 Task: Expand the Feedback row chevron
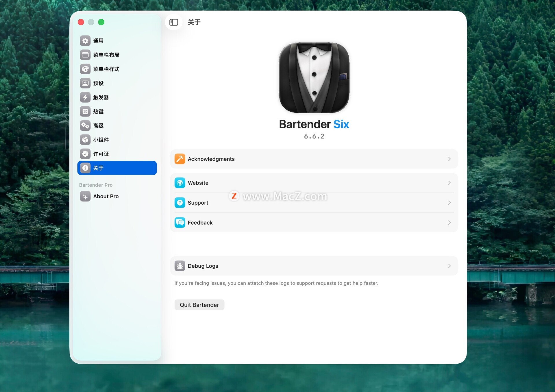pos(449,223)
